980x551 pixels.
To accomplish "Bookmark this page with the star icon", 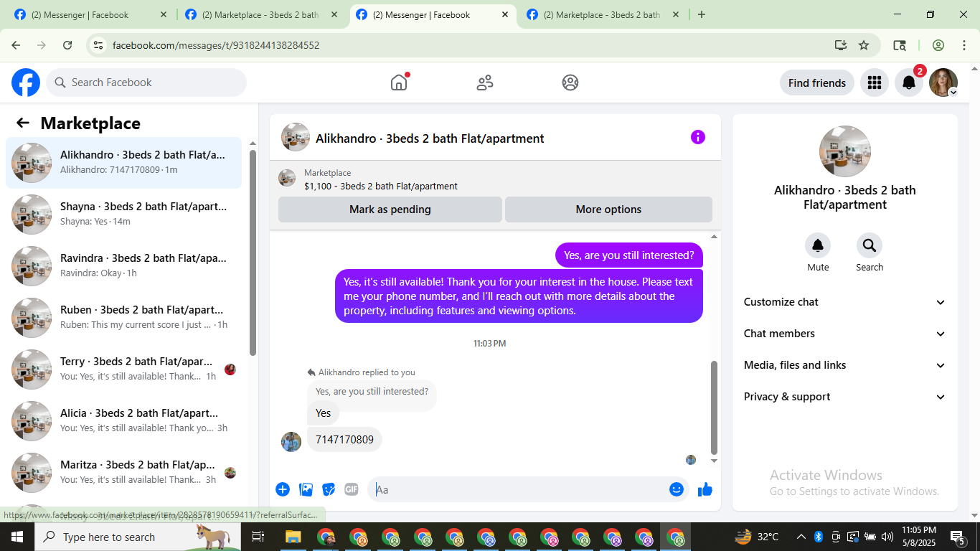I will (x=864, y=45).
